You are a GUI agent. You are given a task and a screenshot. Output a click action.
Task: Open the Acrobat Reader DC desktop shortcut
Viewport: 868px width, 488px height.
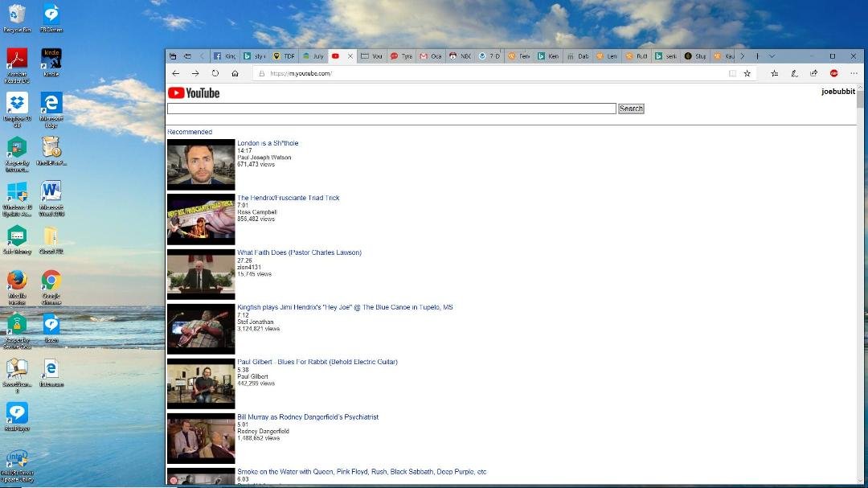point(17,65)
